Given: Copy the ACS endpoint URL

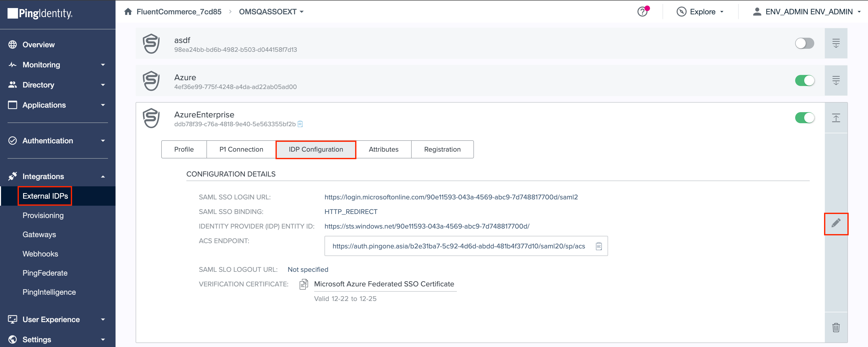Looking at the screenshot, I should [599, 246].
